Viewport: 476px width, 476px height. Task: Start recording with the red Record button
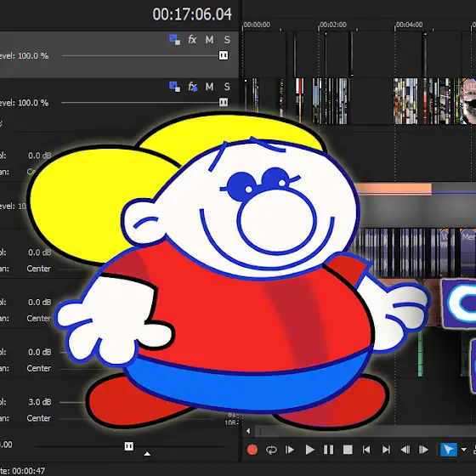pyautogui.click(x=252, y=450)
